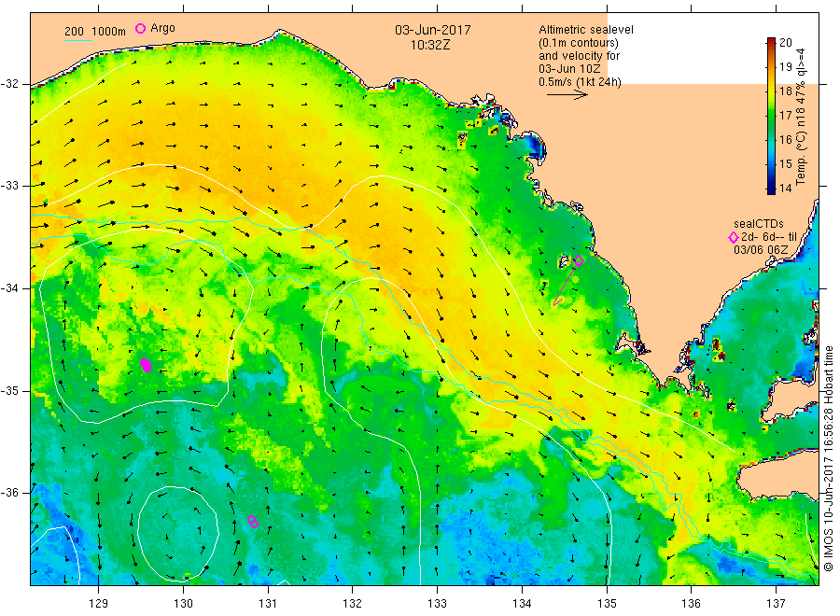Click the open Argo float marker near 130.8E
This screenshot has width=840, height=616.
[x=253, y=522]
